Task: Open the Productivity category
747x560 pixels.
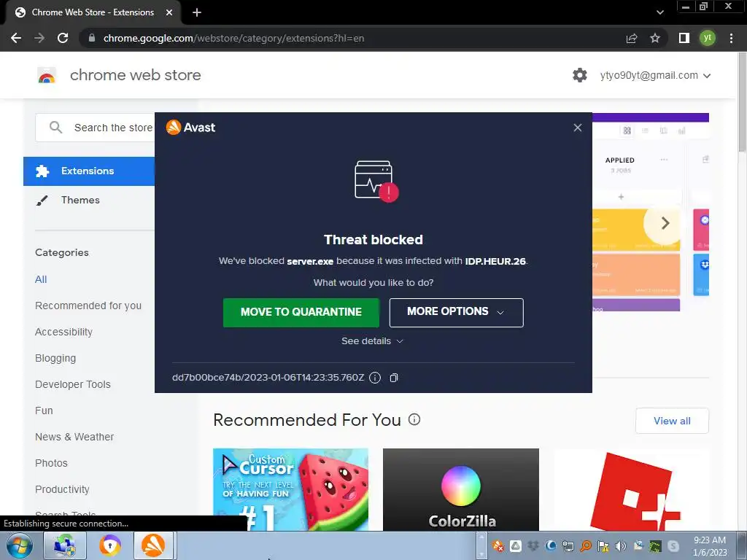Action: [x=62, y=489]
